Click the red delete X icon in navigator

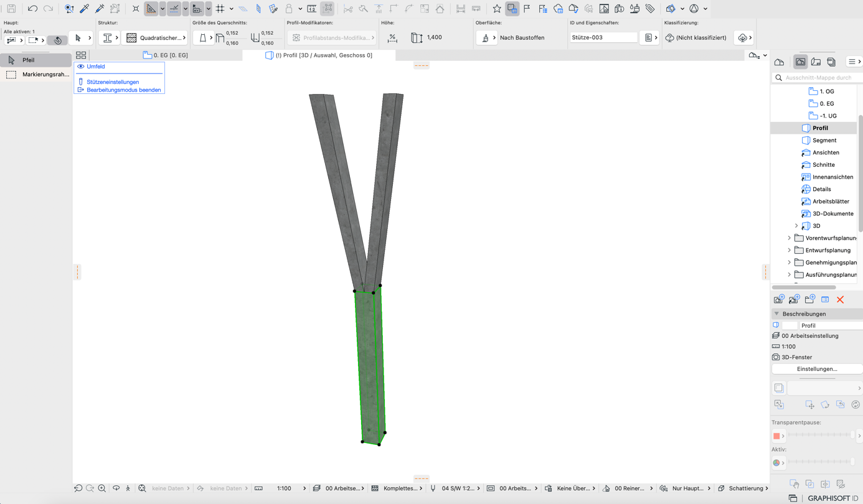[x=840, y=300]
